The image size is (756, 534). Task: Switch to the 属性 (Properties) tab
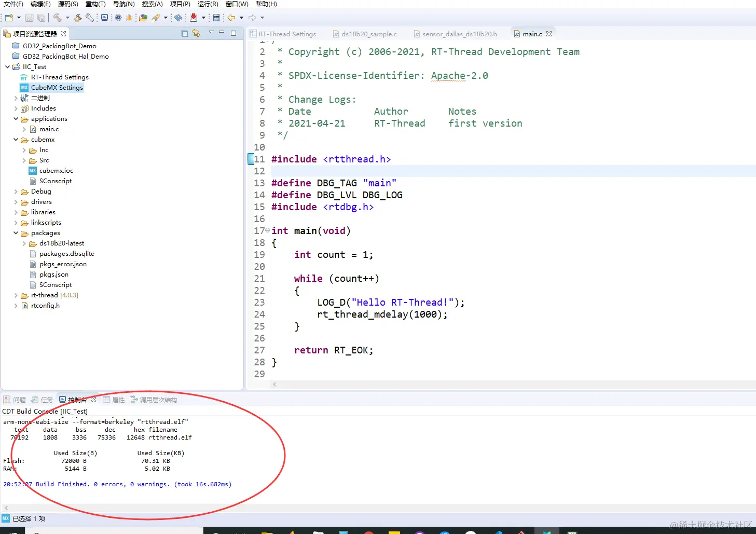coord(114,400)
